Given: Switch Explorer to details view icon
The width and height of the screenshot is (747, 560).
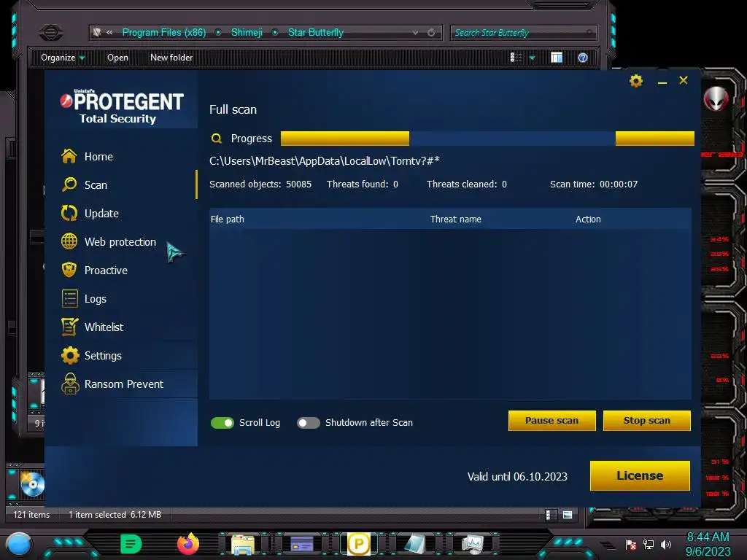Looking at the screenshot, I should click(551, 515).
